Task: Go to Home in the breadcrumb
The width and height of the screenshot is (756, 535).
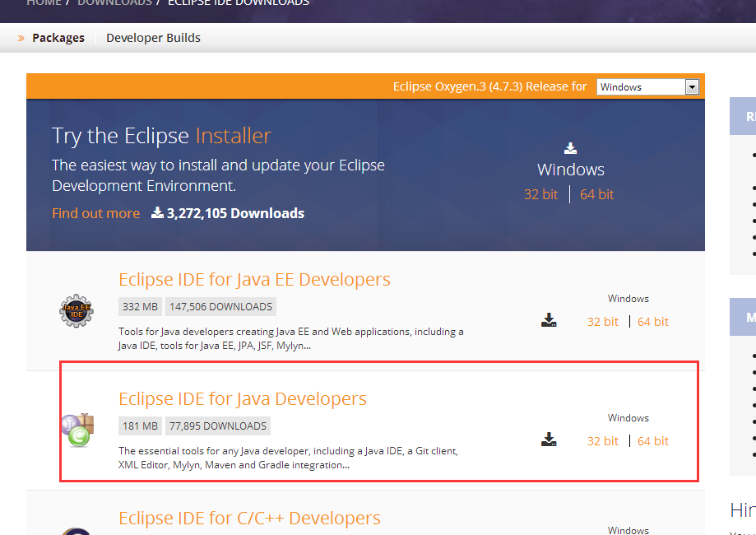Action: pos(44,2)
